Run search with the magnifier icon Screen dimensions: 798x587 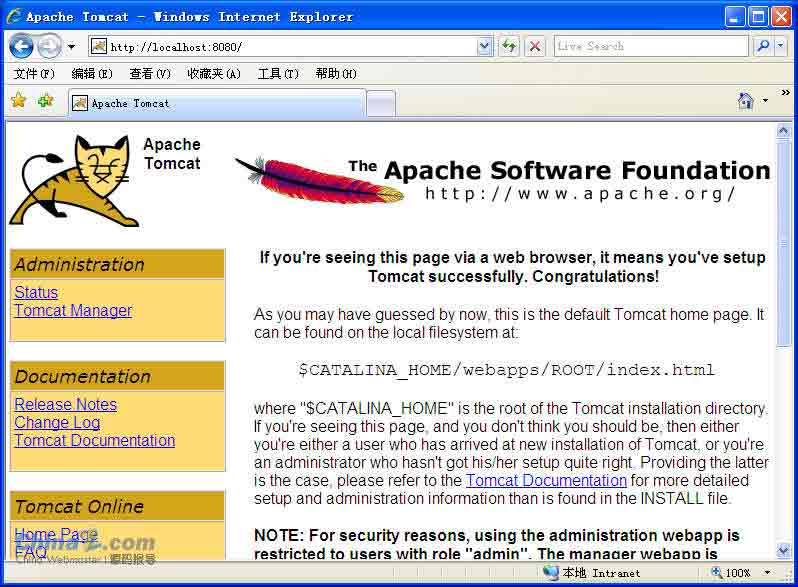click(763, 46)
